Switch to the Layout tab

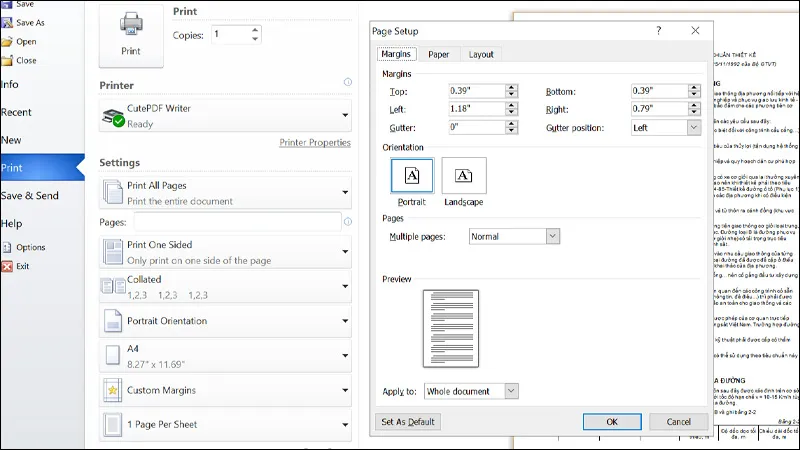point(481,54)
